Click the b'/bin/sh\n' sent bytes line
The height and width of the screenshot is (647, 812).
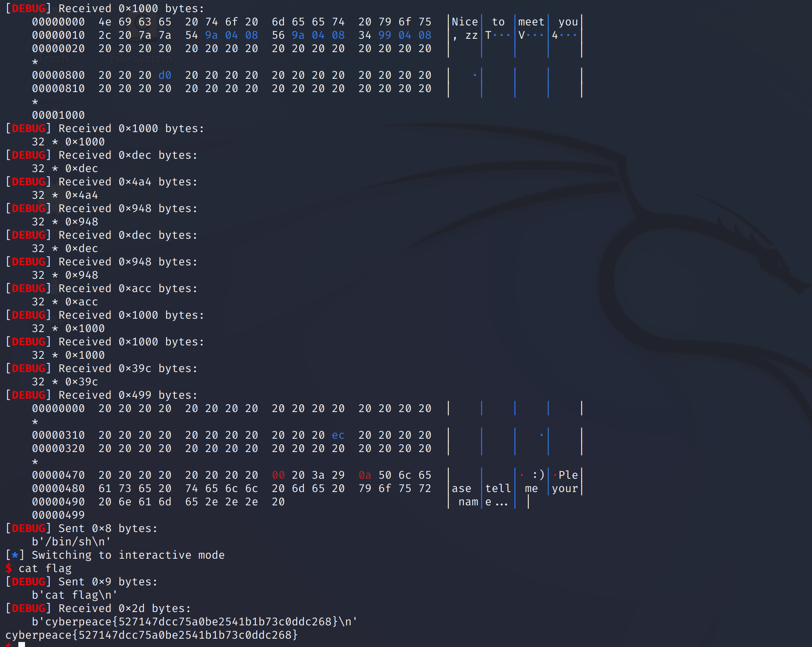point(71,542)
